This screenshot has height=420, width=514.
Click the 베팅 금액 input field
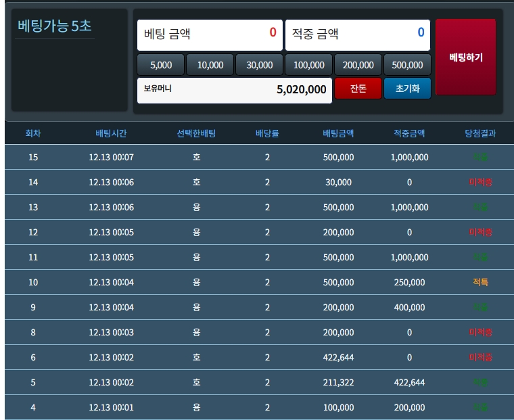tap(210, 32)
